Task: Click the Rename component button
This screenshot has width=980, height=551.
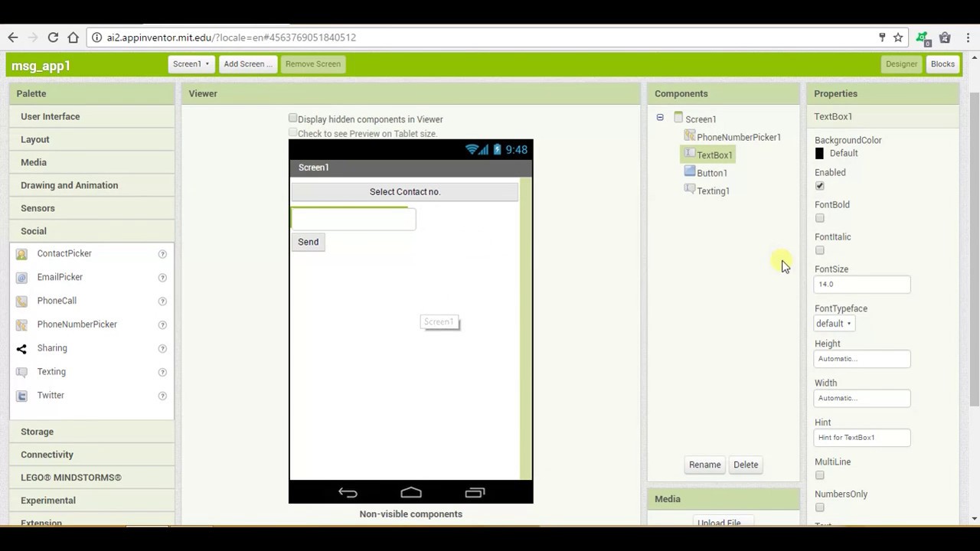Action: (704, 465)
